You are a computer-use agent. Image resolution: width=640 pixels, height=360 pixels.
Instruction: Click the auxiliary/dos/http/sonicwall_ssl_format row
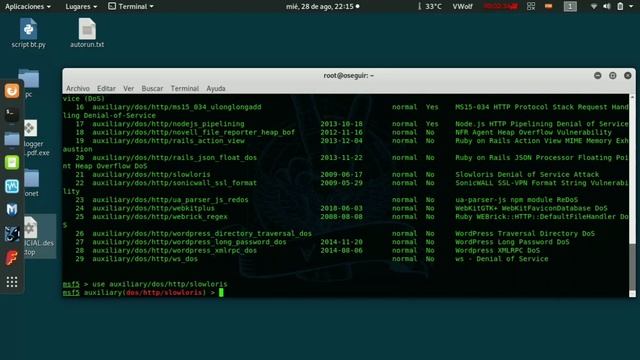coord(345,183)
